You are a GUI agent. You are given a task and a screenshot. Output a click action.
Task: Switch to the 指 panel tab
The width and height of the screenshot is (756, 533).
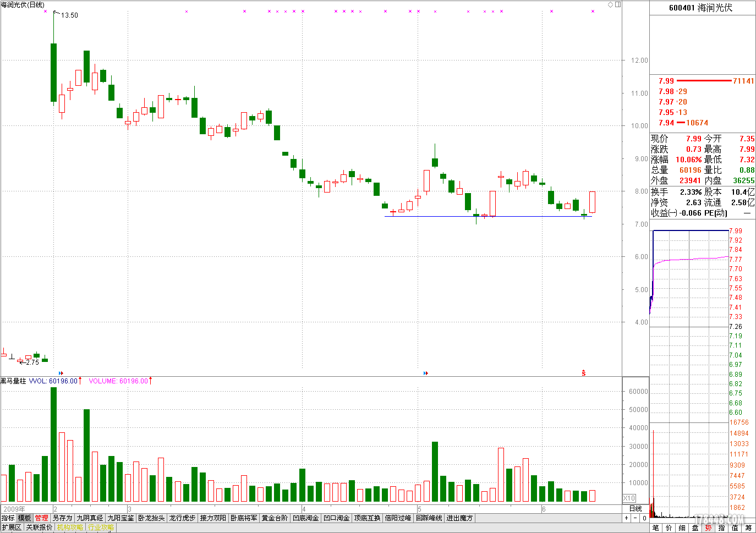coord(722,527)
